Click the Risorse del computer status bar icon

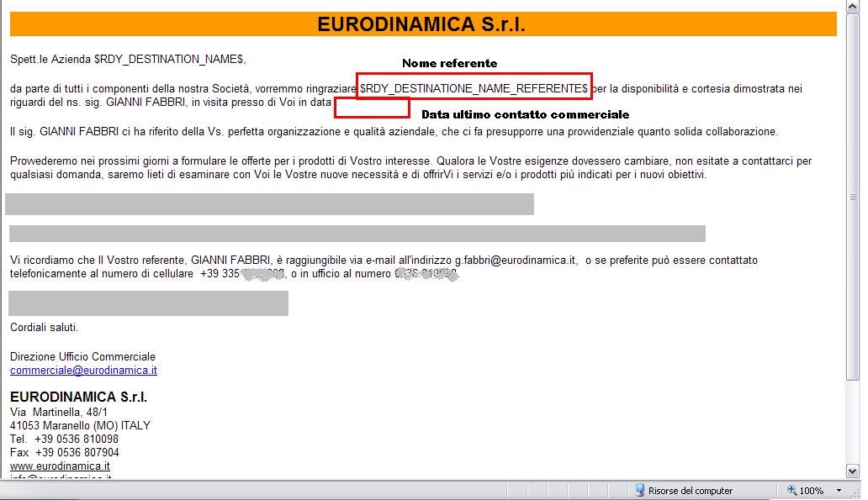point(639,490)
